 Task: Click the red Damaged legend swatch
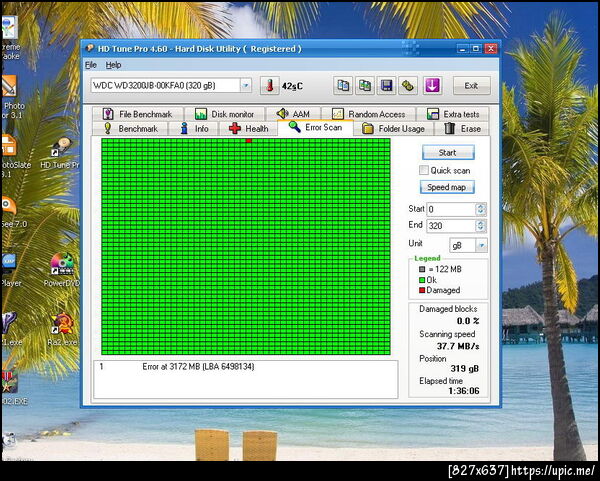click(422, 290)
